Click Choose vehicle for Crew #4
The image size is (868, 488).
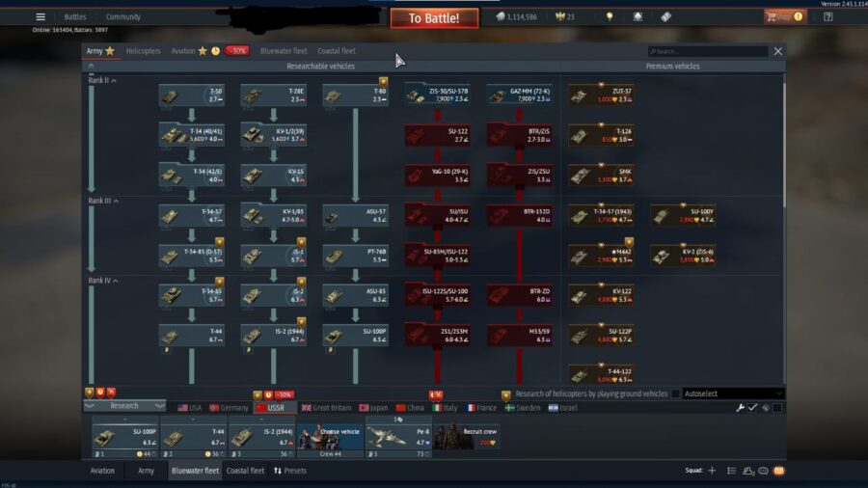[331, 437]
